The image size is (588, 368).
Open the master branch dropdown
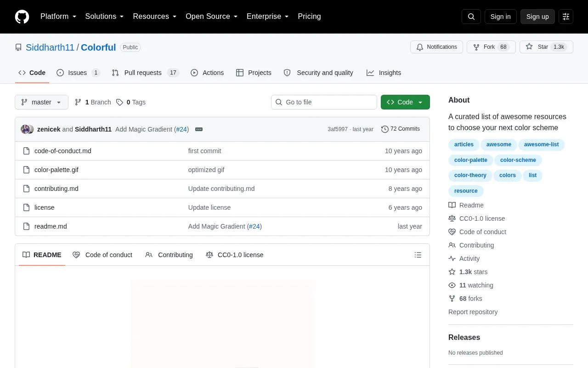[x=41, y=102]
